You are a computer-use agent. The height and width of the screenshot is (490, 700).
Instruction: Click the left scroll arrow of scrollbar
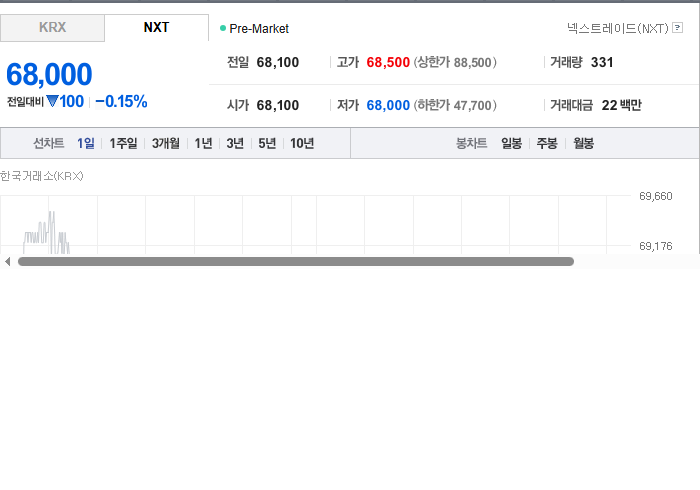tap(8, 262)
